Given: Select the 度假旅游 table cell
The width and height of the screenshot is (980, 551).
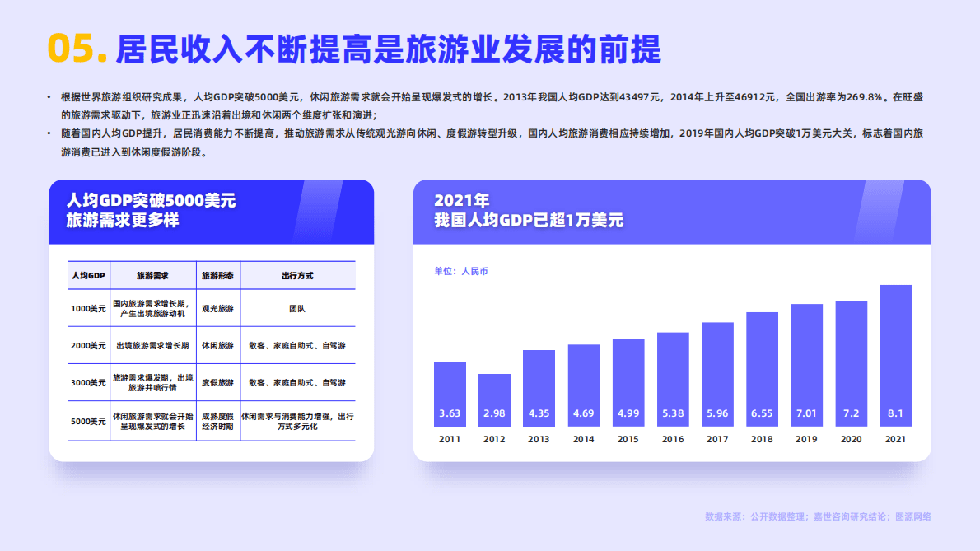Looking at the screenshot, I should [x=217, y=382].
